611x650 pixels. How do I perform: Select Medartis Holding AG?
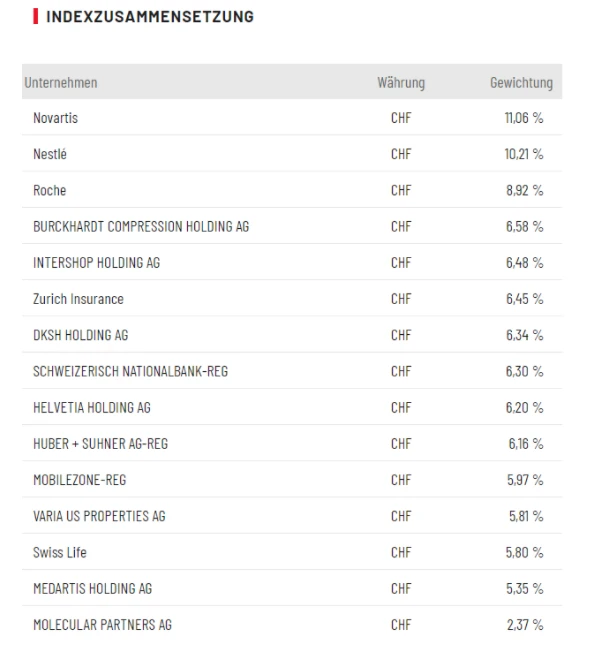(92, 588)
